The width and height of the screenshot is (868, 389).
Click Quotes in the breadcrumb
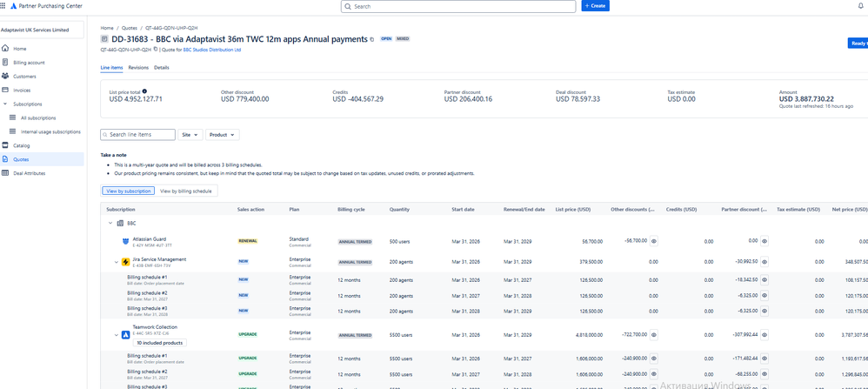130,27
